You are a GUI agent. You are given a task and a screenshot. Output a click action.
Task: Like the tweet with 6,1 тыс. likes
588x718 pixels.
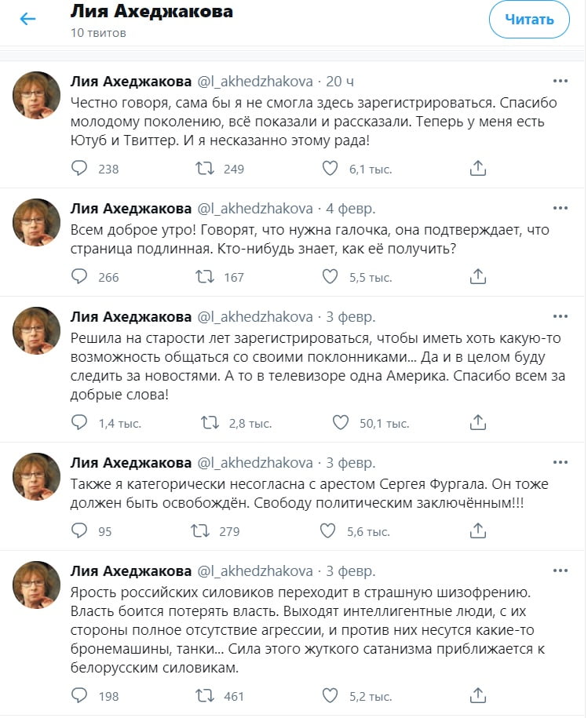point(330,169)
